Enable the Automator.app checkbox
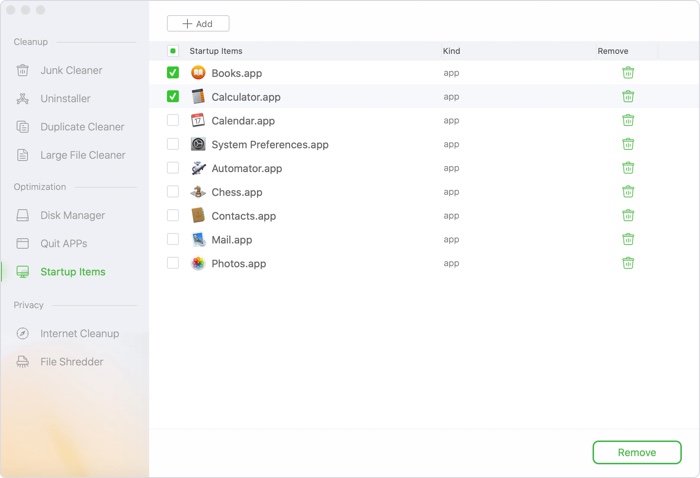Image resolution: width=700 pixels, height=478 pixels. coord(173,167)
